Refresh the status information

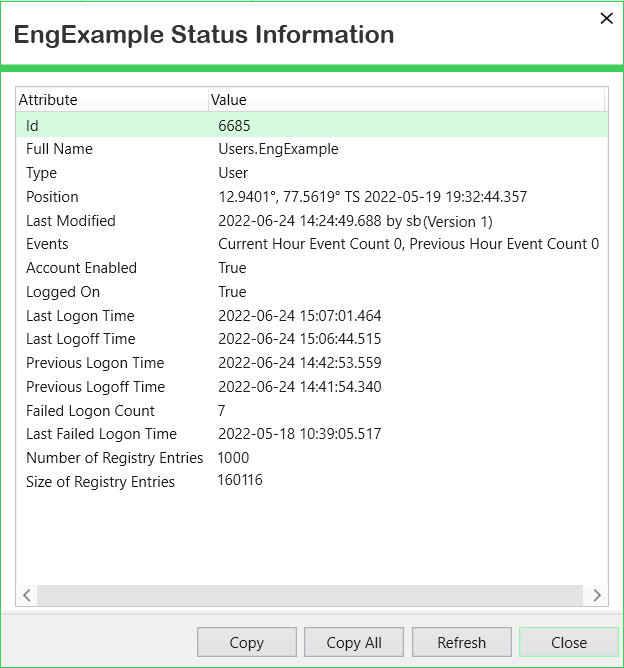(461, 642)
